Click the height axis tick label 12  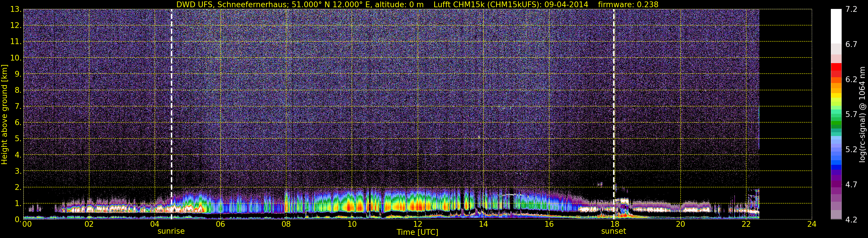click(x=16, y=26)
